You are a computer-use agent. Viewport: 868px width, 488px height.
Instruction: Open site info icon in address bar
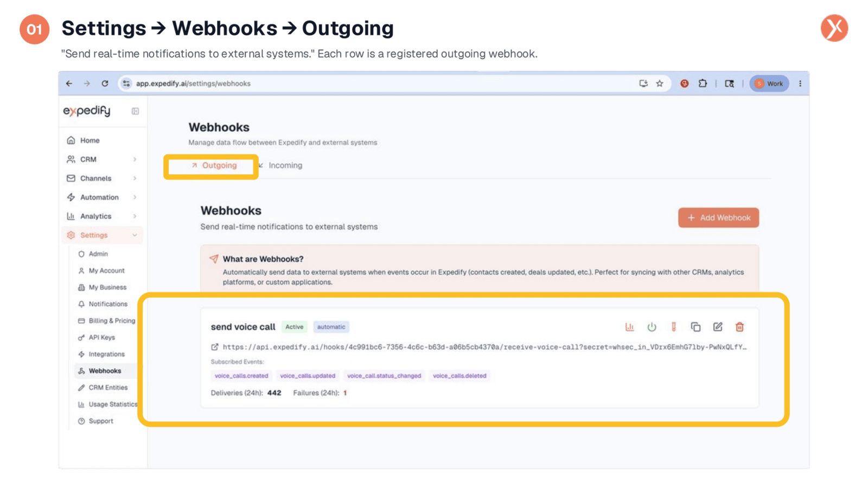click(x=126, y=84)
